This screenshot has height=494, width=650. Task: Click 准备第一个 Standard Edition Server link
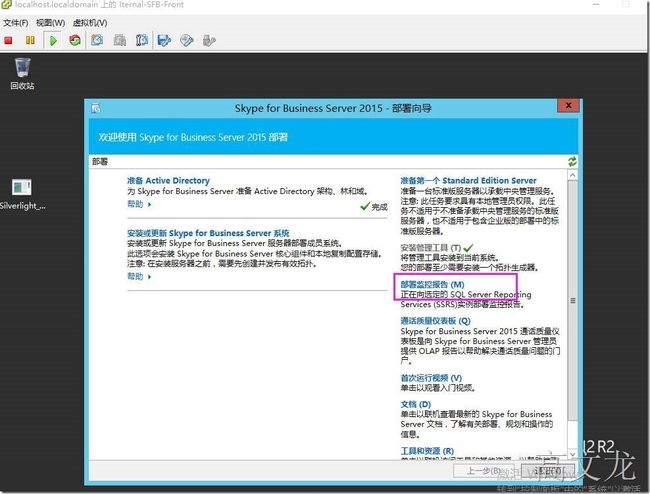click(x=468, y=181)
